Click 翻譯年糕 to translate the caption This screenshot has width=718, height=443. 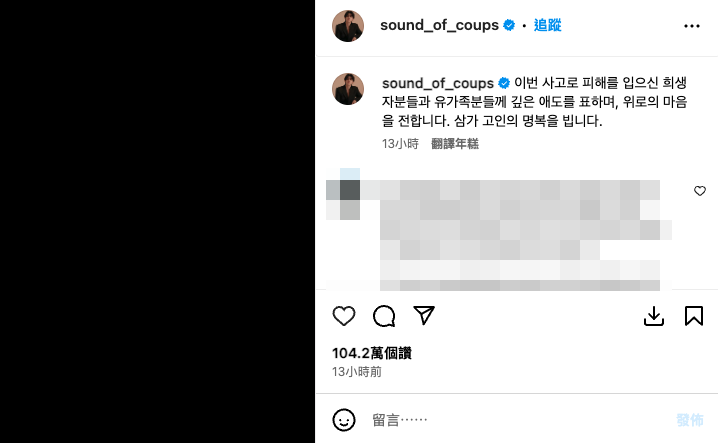455,144
